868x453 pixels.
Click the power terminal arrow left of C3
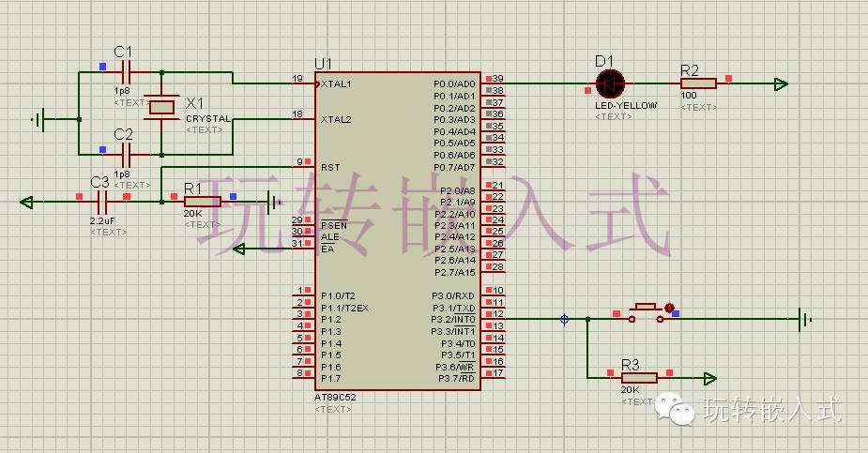pyautogui.click(x=26, y=202)
